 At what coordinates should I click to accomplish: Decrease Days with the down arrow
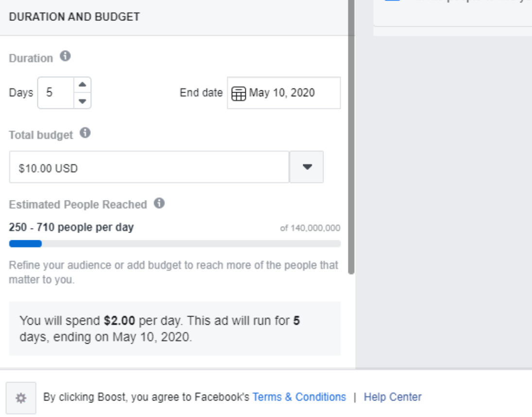coord(82,101)
